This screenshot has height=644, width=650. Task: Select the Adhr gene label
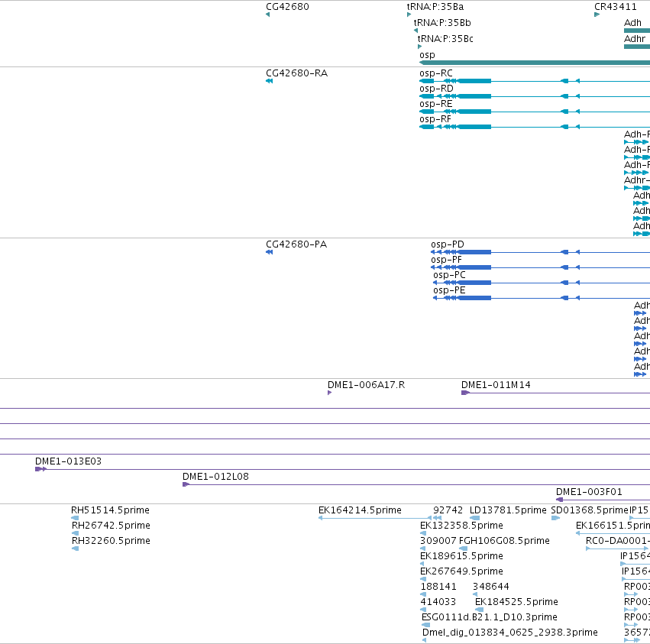coord(635,39)
